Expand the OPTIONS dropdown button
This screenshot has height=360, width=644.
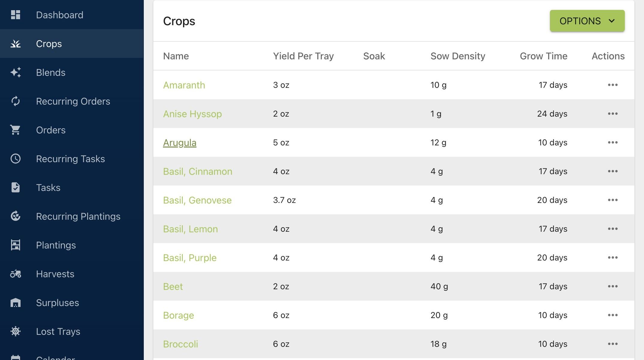587,21
